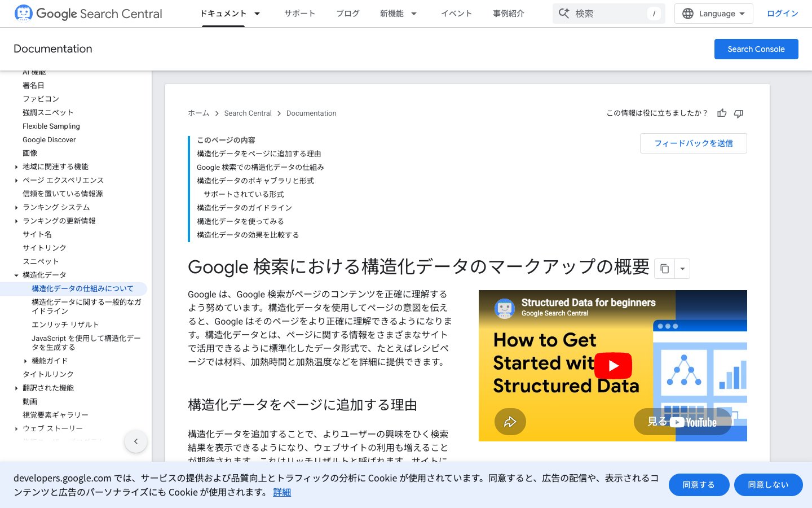Jump to Google 検索での構造化データの仕組み

tap(261, 167)
